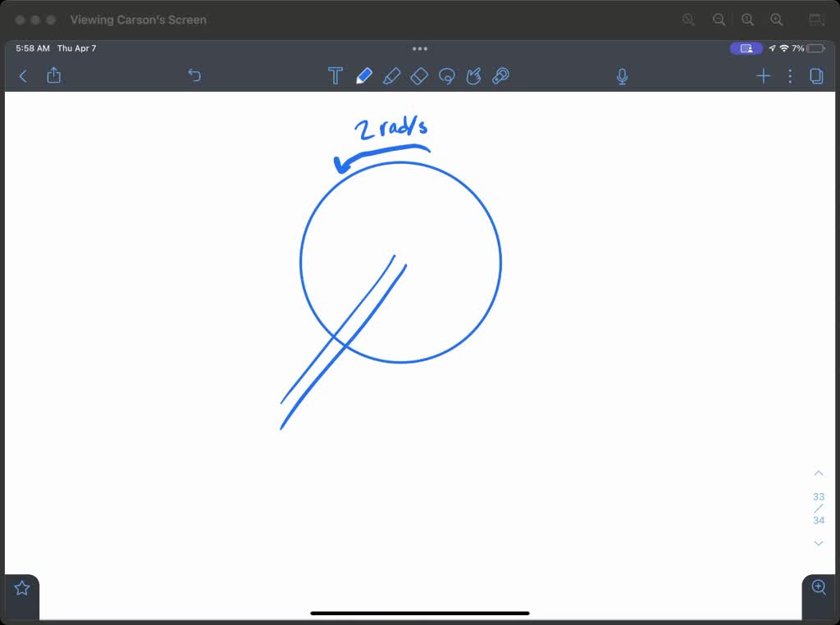This screenshot has height=625, width=840.
Task: Toggle finger drawing gesture mode
Action: (x=474, y=75)
